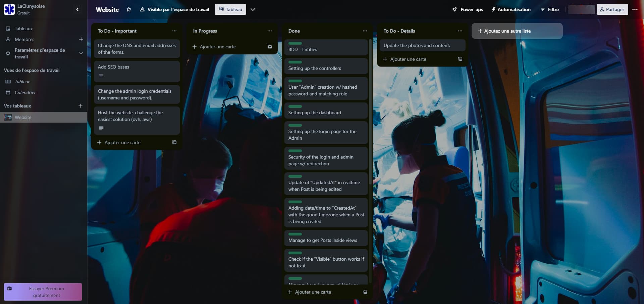Viewport: 644px width, 304px height.
Task: Create from template in Done list
Action: tap(365, 292)
